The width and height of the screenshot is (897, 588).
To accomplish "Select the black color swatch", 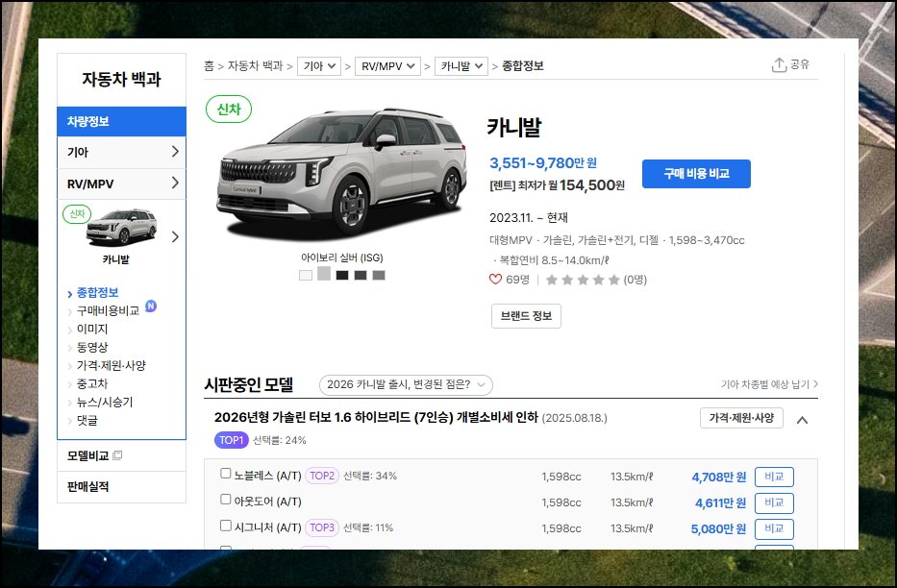I will pyautogui.click(x=342, y=275).
